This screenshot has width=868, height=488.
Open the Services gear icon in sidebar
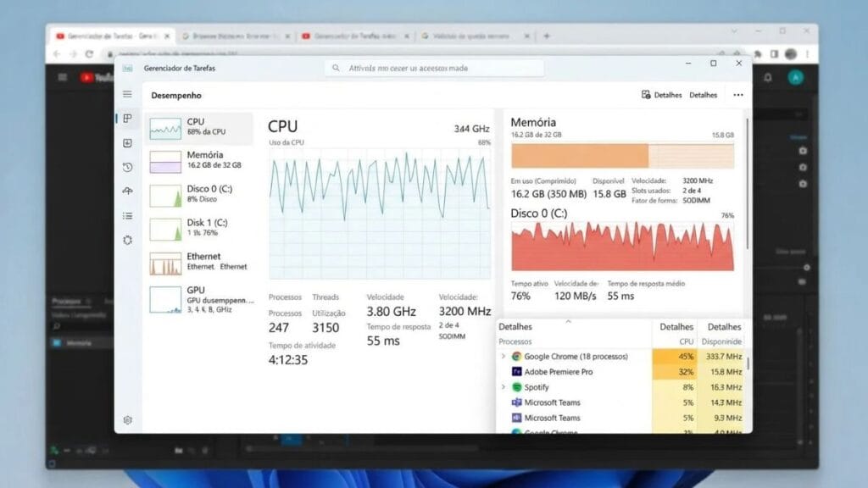coord(127,240)
